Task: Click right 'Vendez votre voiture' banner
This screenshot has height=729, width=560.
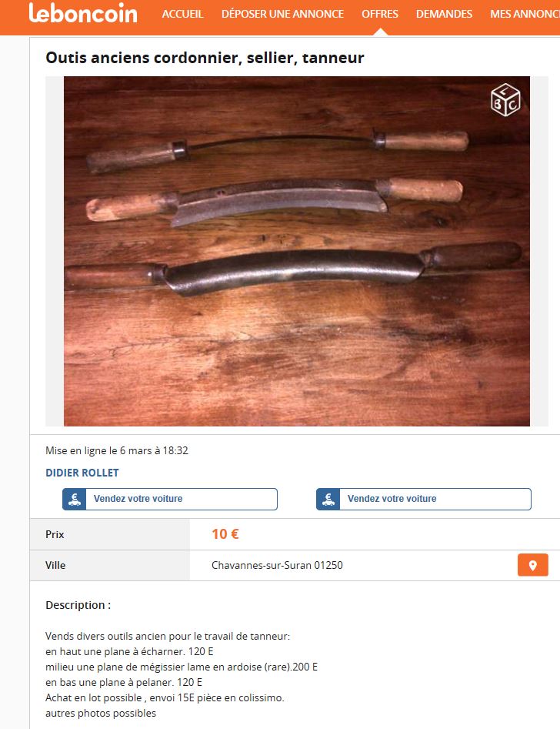Action: [x=423, y=499]
